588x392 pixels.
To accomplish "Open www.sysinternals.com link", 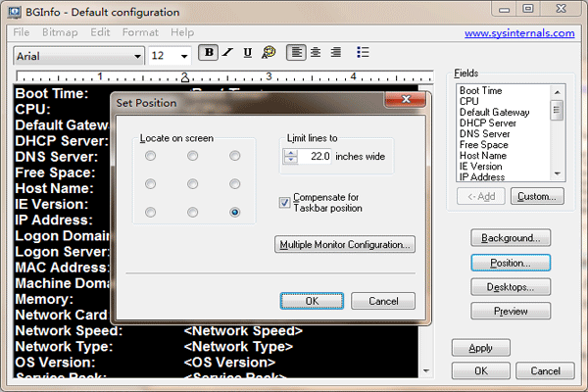I will pos(519,33).
